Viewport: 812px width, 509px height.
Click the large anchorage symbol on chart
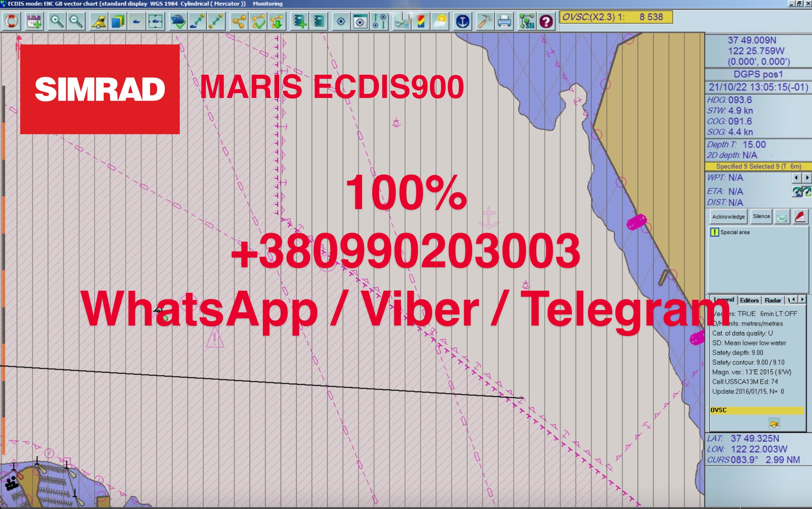pos(489,218)
